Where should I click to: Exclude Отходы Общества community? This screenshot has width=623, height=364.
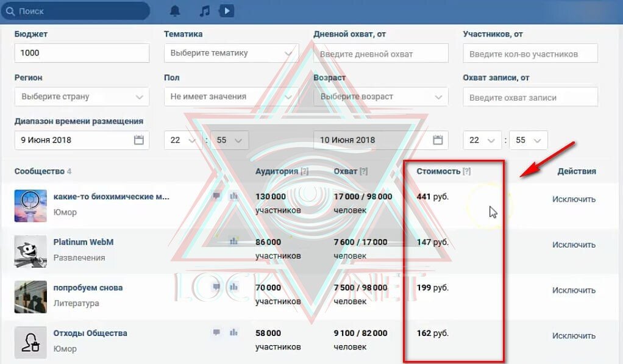coord(574,336)
